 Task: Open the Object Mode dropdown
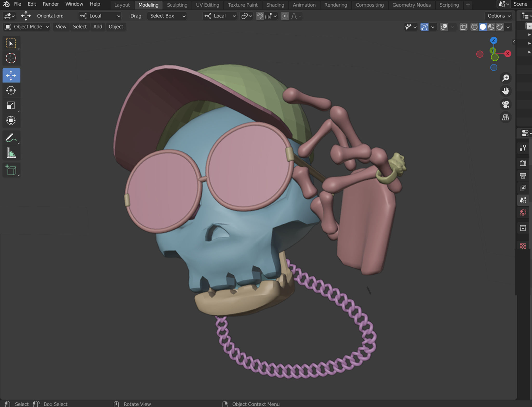coord(27,27)
